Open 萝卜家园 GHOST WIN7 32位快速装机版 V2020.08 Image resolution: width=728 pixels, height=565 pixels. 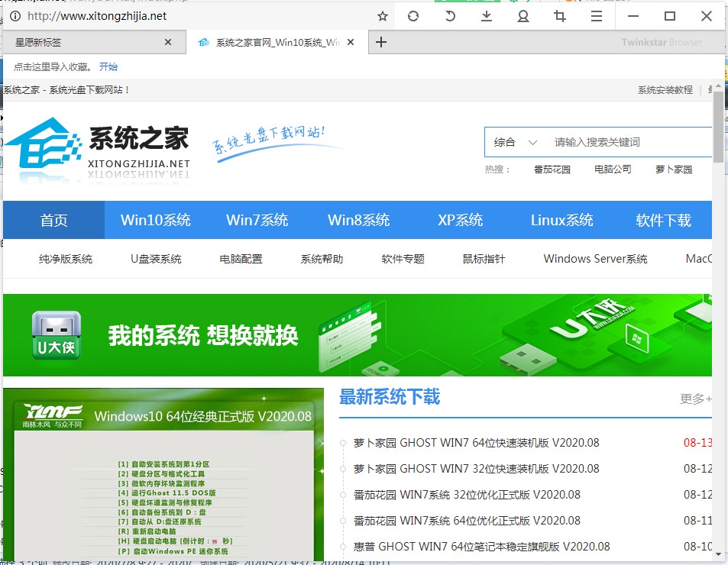pos(477,469)
